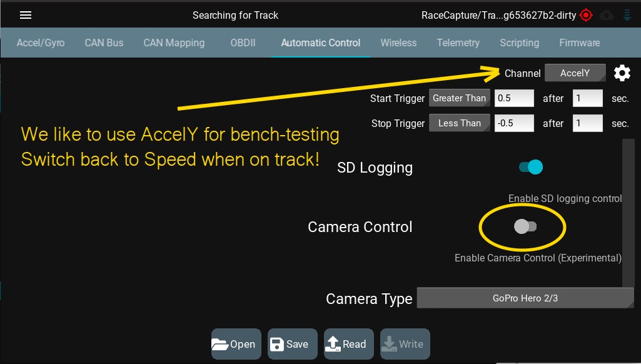Switch to the CAN Mapping tab
This screenshot has width=641, height=364.
click(x=174, y=43)
